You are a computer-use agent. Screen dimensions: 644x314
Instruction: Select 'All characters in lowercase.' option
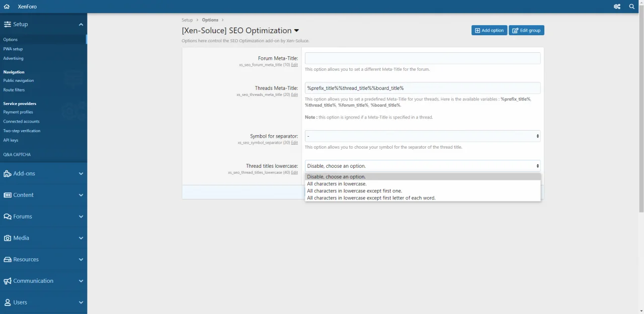337,184
